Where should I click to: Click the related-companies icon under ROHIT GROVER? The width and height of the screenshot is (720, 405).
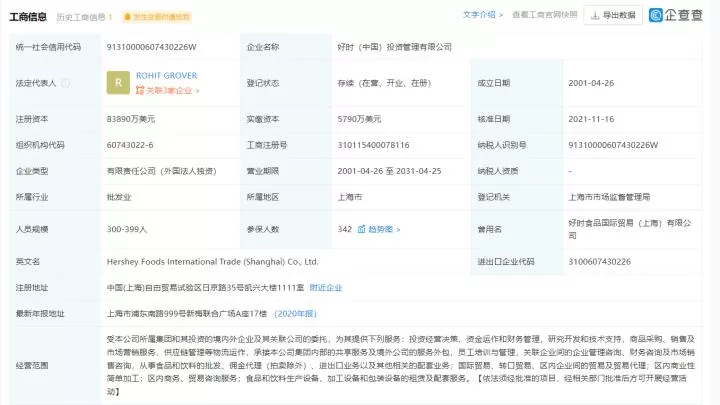(140, 90)
